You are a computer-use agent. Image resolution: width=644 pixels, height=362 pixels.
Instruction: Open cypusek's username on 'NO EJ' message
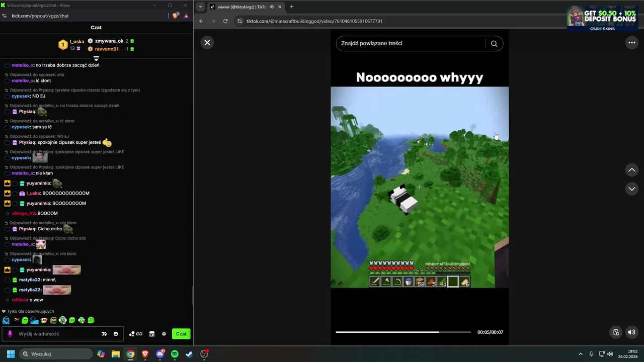pos(21,96)
